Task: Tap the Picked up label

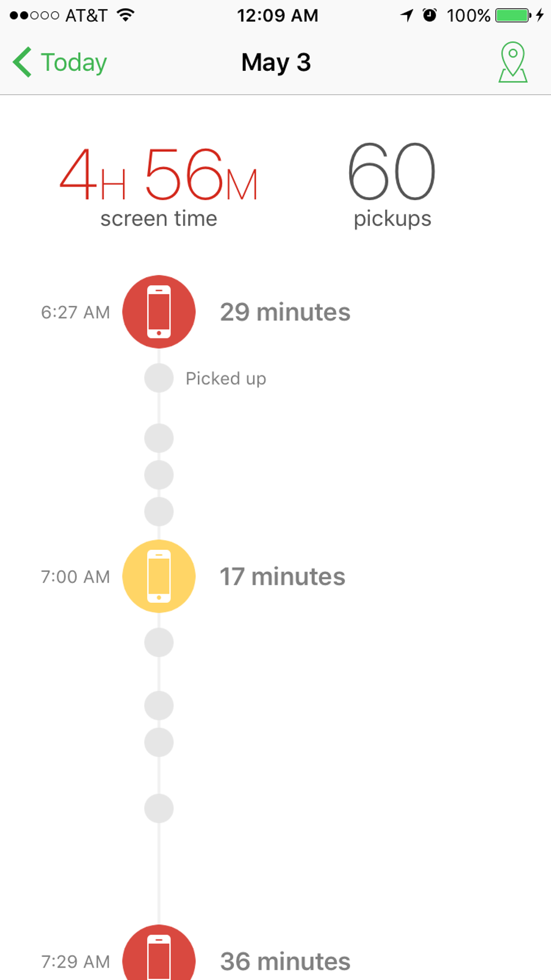Action: (x=226, y=378)
